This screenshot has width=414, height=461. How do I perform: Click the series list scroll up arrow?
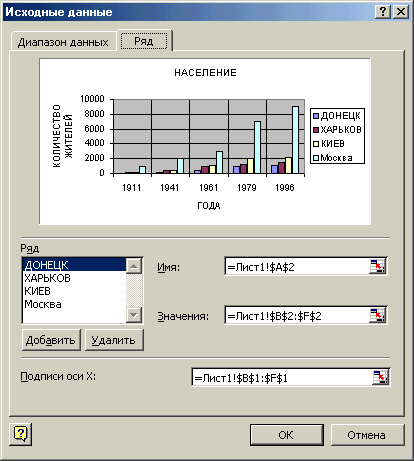pos(134,266)
